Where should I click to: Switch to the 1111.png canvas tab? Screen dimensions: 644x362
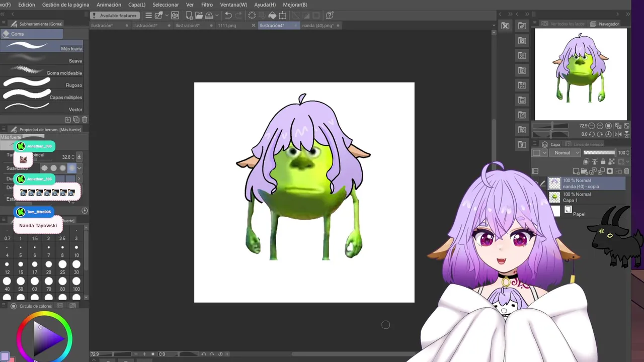[x=227, y=25]
